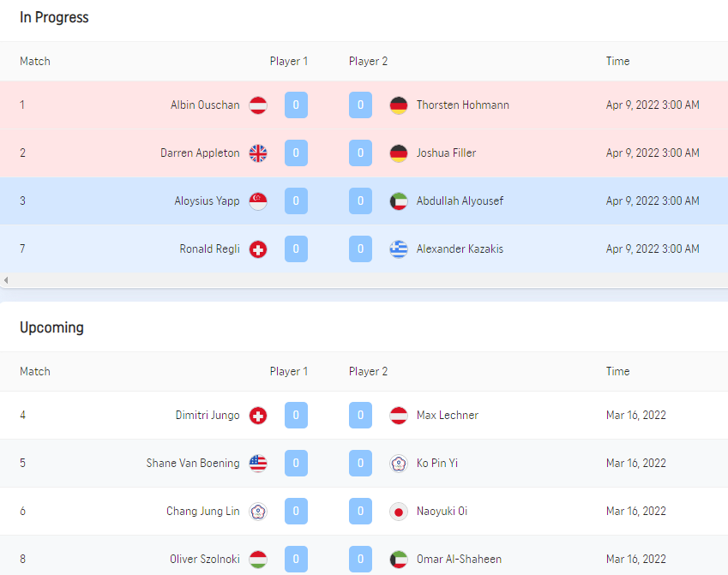Click Kuwait flag beside Abdullah Alyousef

399,201
